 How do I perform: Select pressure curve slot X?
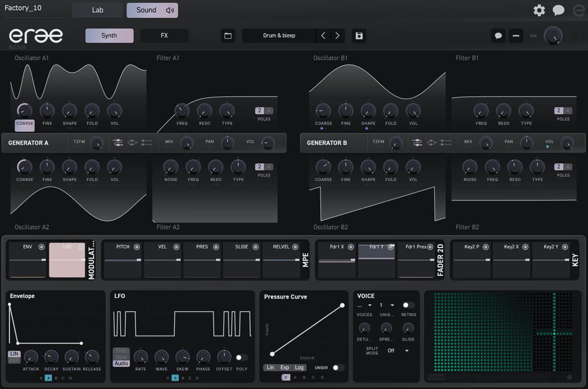pos(286,377)
